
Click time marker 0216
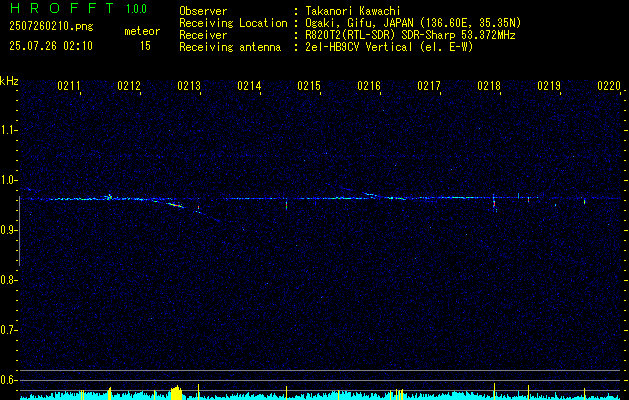coord(369,86)
